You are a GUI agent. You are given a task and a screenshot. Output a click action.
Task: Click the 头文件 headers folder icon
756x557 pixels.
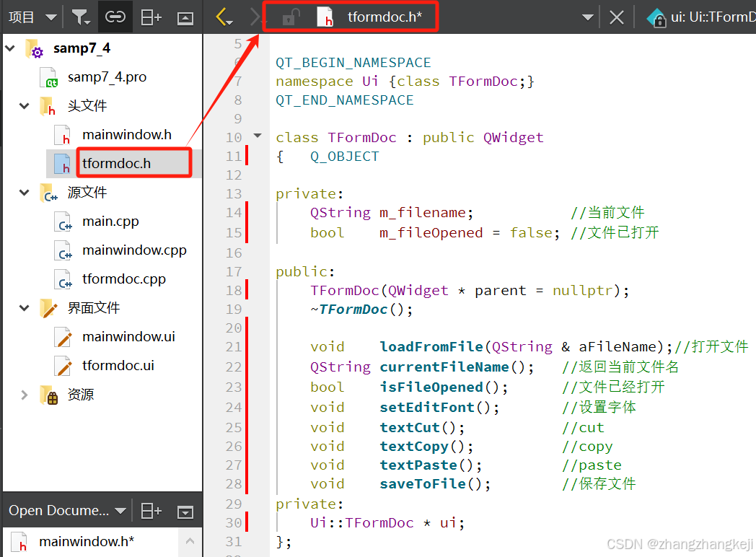(48, 106)
